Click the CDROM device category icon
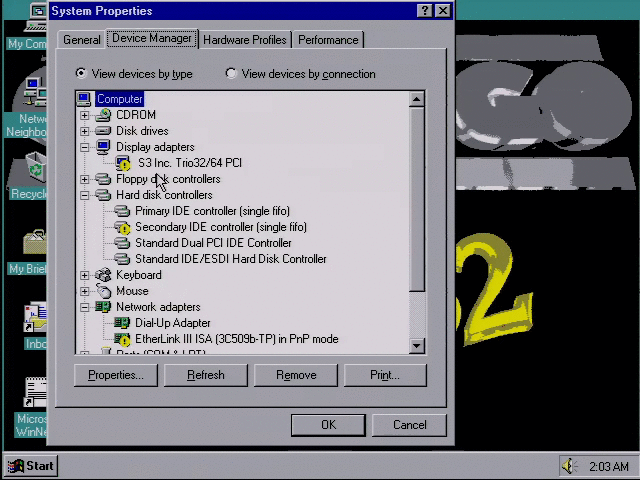640x480 pixels. coord(103,115)
